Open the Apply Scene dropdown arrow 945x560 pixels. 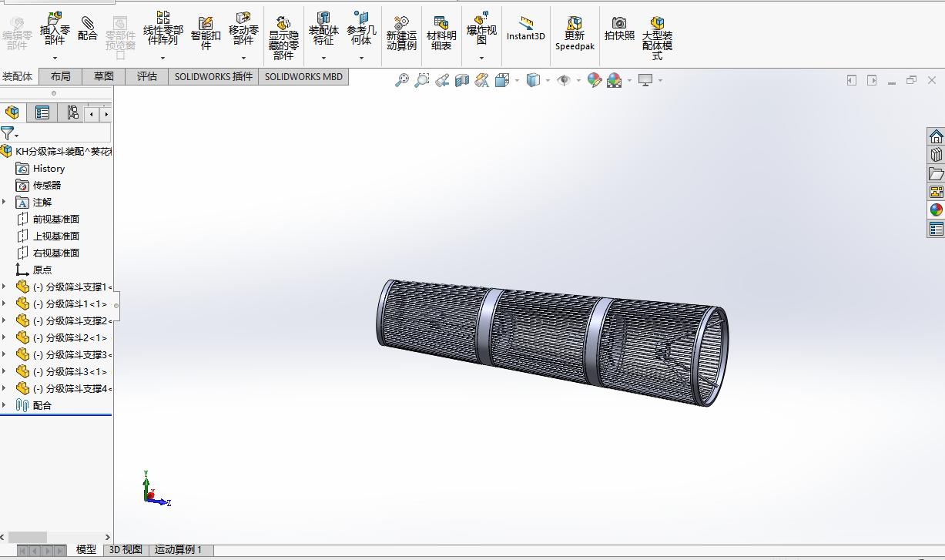[x=629, y=80]
